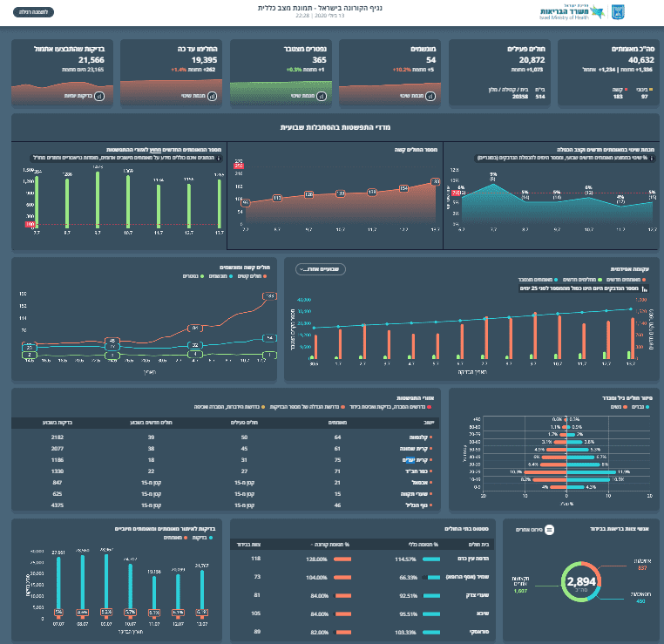Click the red 100 threshold marker on green bars chart

[30, 225]
